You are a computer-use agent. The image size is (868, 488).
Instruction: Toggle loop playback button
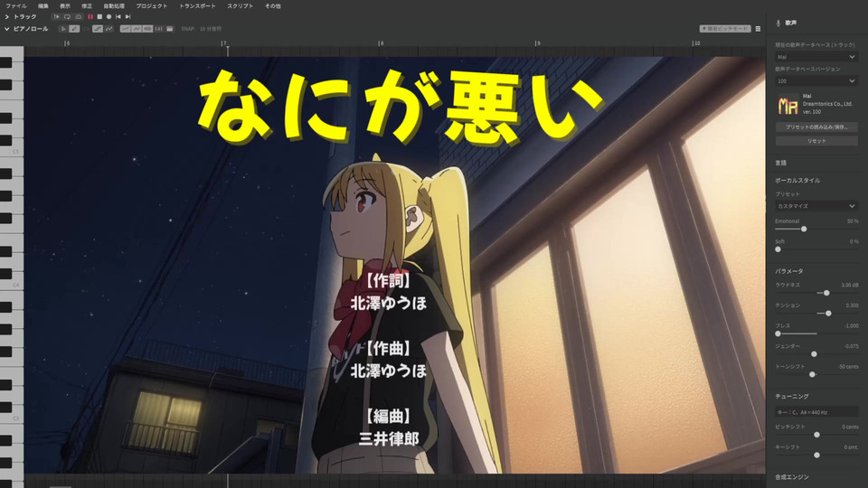pos(67,17)
